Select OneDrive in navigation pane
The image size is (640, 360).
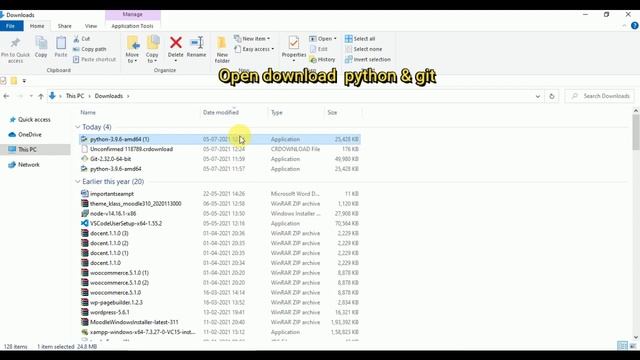coord(30,135)
